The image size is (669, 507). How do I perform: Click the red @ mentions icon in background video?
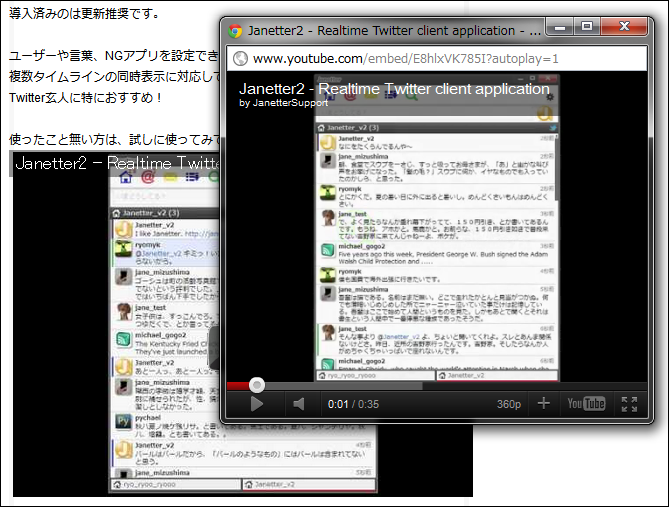click(148, 178)
